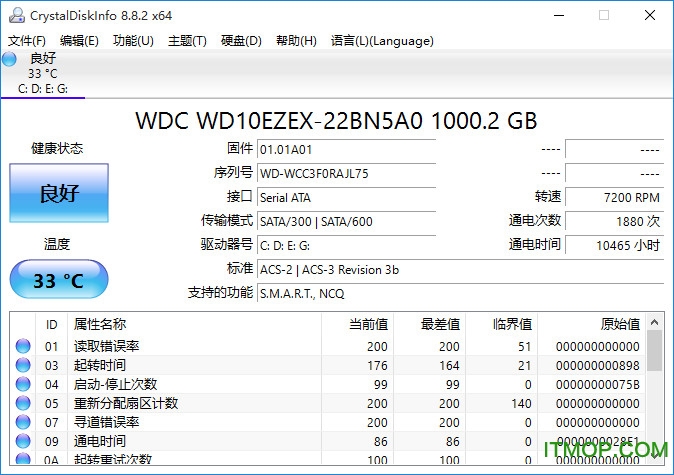The height and width of the screenshot is (475, 674).
Task: Click the 良好 health status button
Action: [x=59, y=193]
